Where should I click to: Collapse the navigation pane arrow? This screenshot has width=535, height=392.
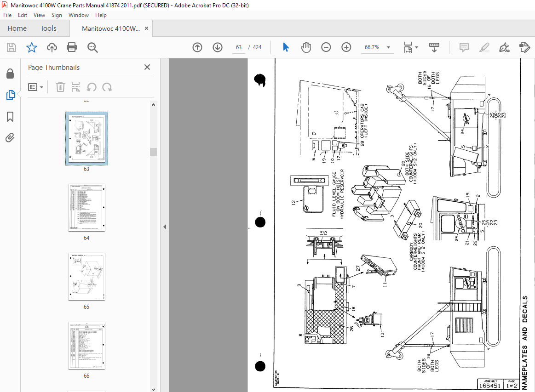coord(165,227)
